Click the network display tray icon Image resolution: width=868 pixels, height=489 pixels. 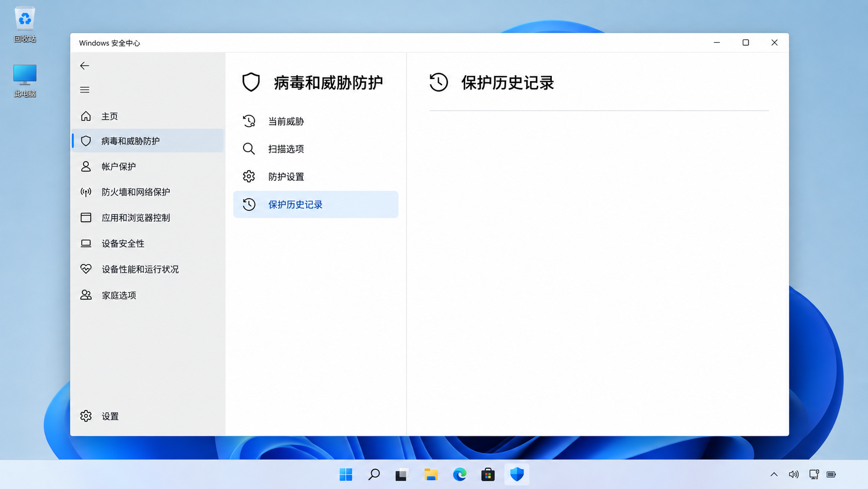coord(814,474)
